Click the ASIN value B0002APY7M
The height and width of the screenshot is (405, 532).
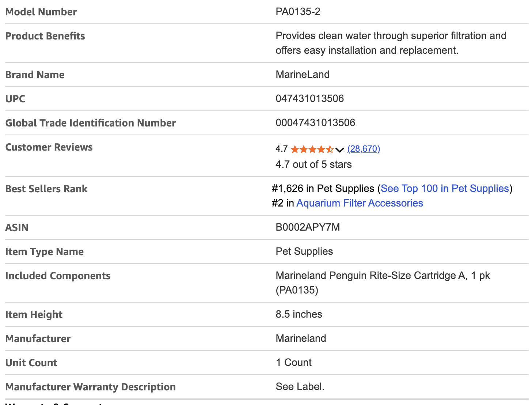pyautogui.click(x=308, y=227)
